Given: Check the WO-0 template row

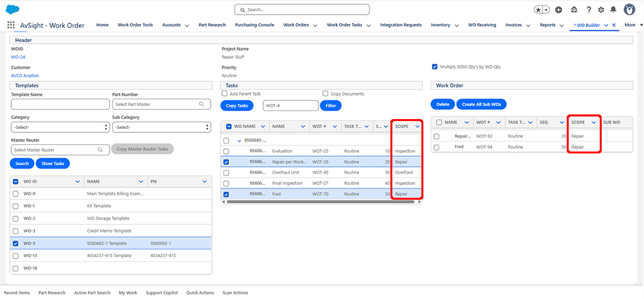Looking at the screenshot, I should 16,194.
